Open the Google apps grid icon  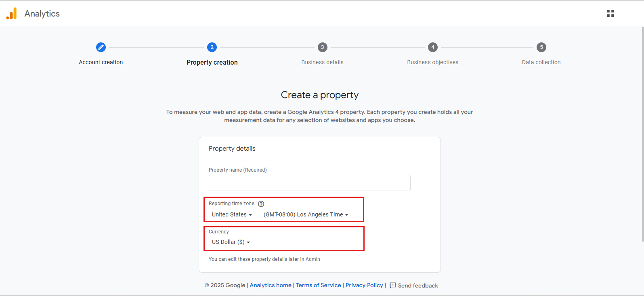click(x=610, y=13)
